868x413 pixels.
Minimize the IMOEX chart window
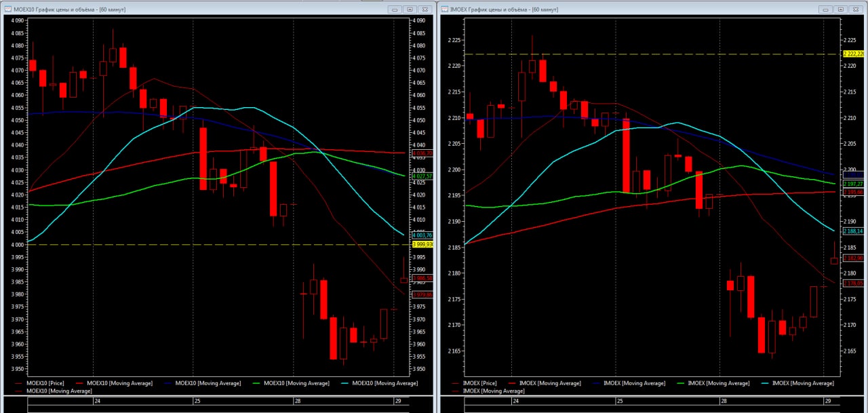pyautogui.click(x=825, y=9)
